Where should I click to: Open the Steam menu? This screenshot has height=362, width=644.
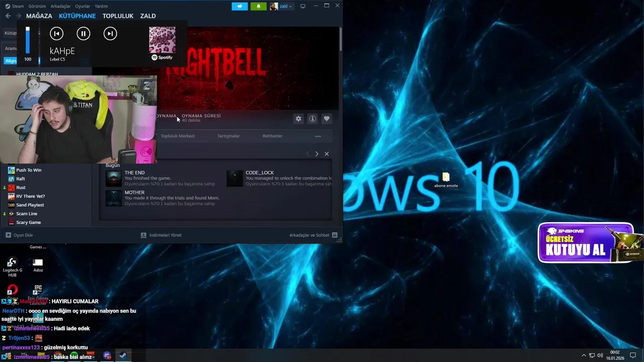15,6
